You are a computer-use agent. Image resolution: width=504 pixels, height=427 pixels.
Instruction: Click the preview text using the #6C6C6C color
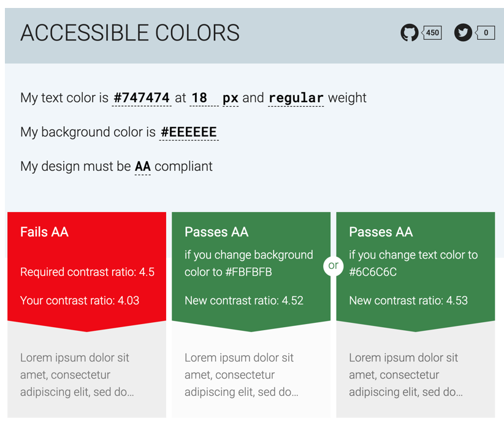[x=405, y=374]
